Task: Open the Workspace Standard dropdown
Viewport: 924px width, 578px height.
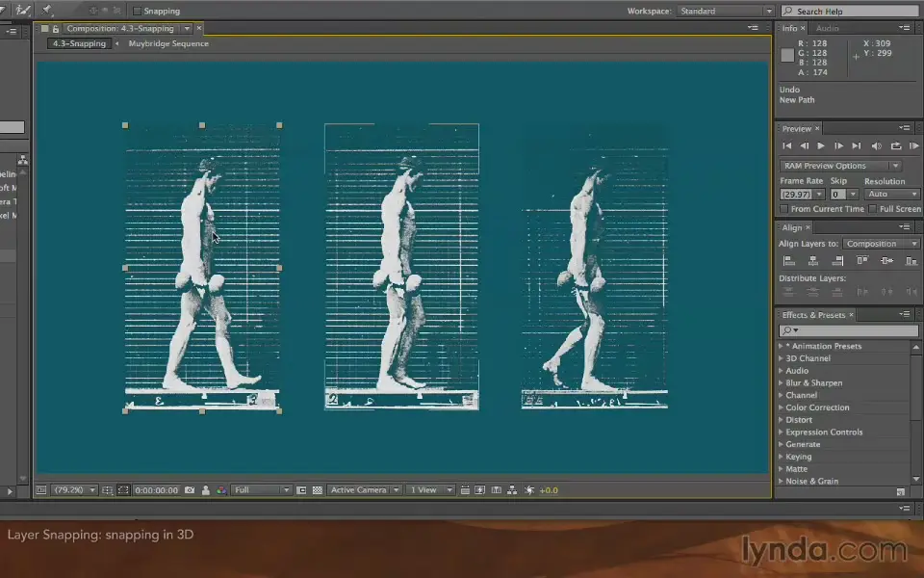Action: tap(726, 12)
